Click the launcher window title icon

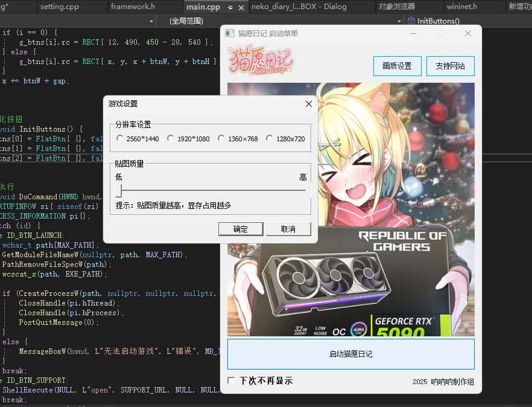[230, 33]
